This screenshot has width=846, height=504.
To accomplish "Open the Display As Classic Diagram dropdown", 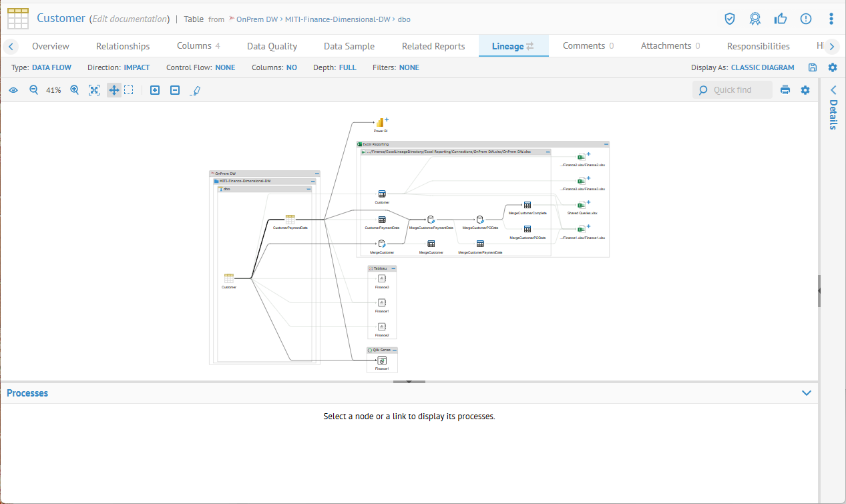I will coord(763,67).
